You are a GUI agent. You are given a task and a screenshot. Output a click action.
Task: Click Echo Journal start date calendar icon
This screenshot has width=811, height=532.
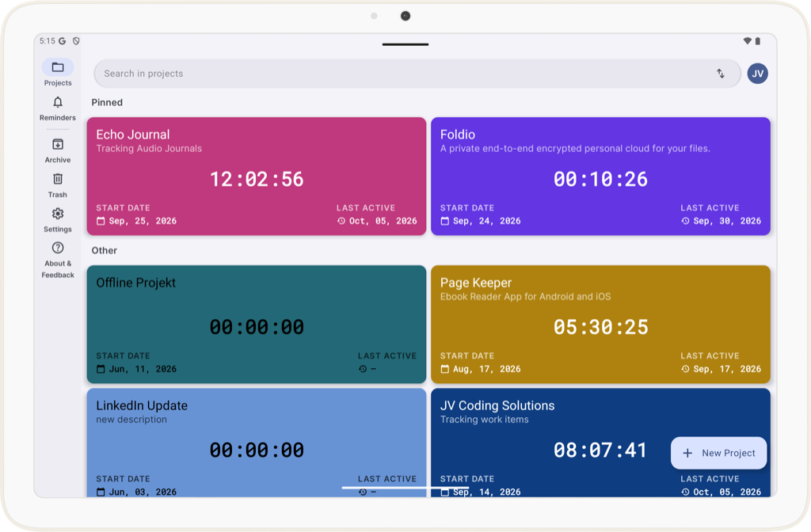coord(101,221)
